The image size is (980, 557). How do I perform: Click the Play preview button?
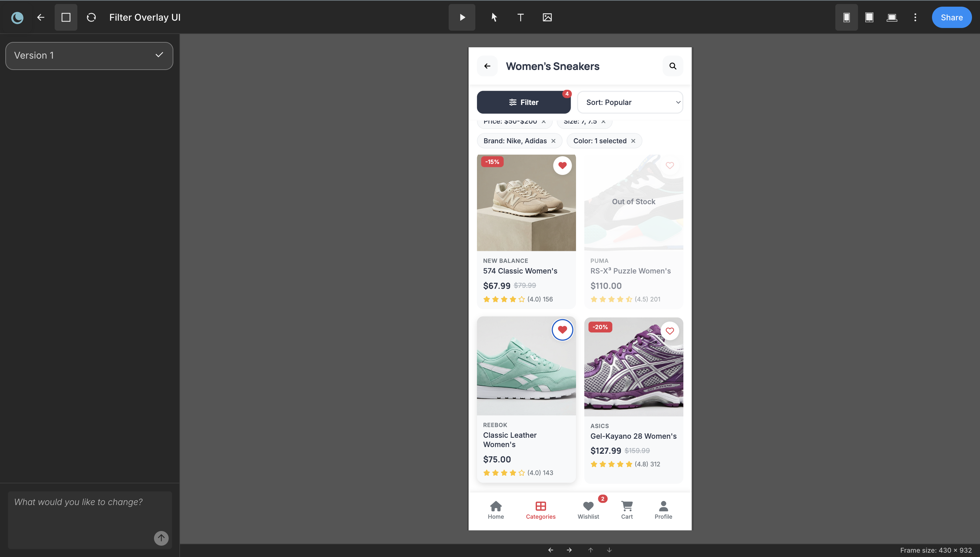[462, 17]
